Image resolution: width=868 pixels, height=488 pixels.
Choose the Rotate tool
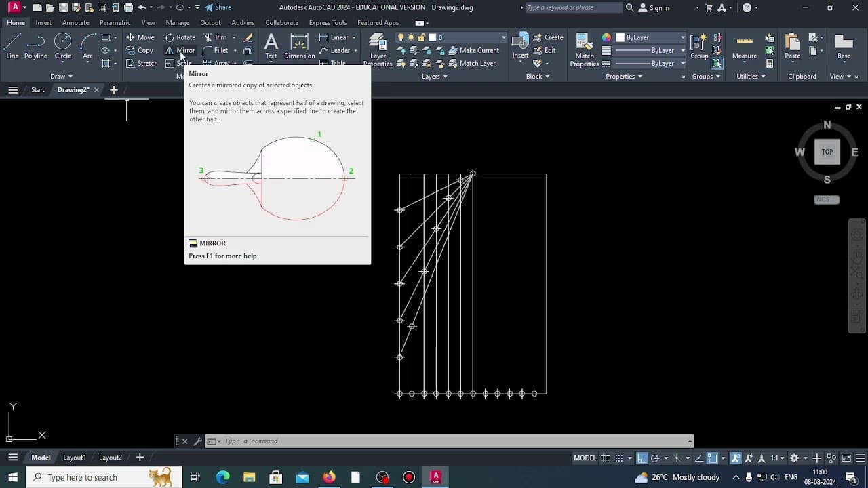click(180, 37)
